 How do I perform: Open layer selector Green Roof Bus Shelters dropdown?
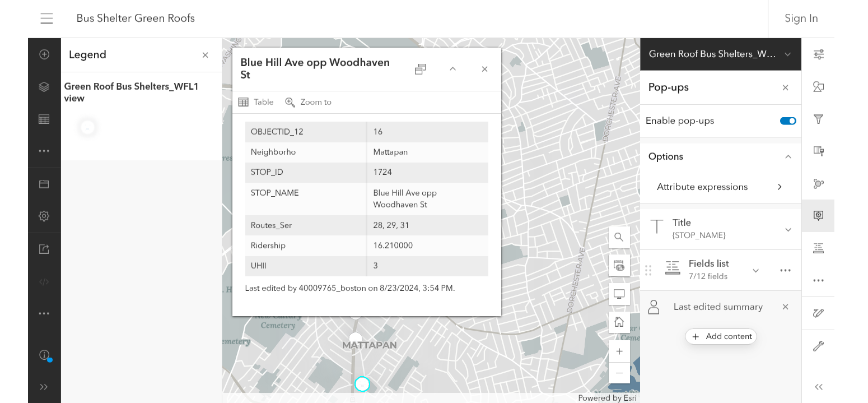point(720,54)
